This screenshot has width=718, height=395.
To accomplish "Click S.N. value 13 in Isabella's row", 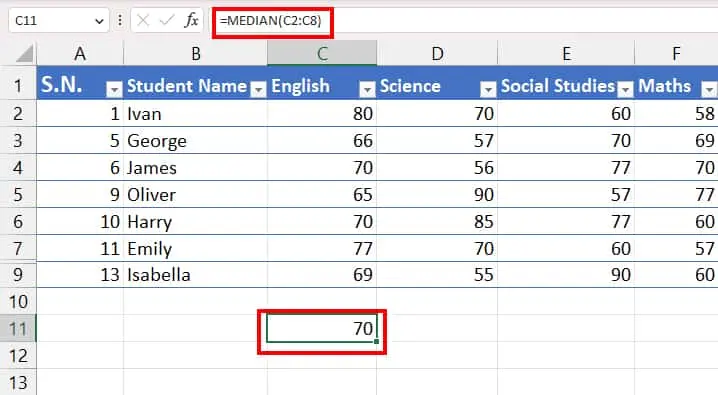I will coord(80,275).
